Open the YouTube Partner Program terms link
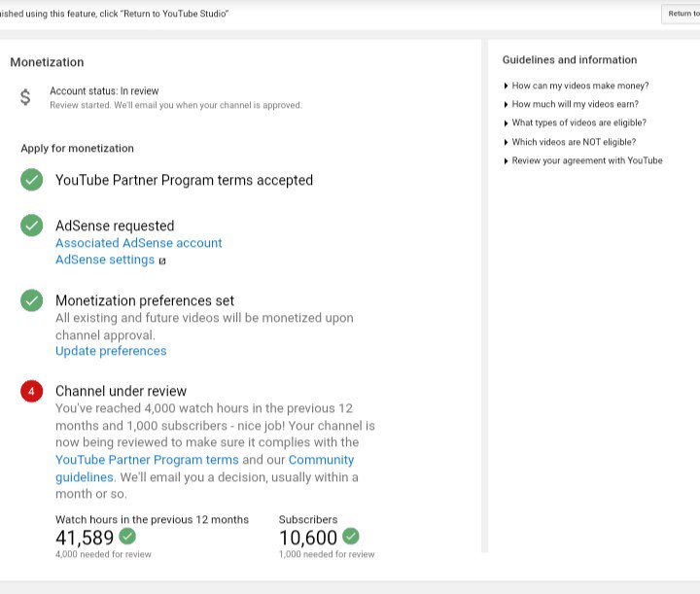This screenshot has height=594, width=700. 147,460
